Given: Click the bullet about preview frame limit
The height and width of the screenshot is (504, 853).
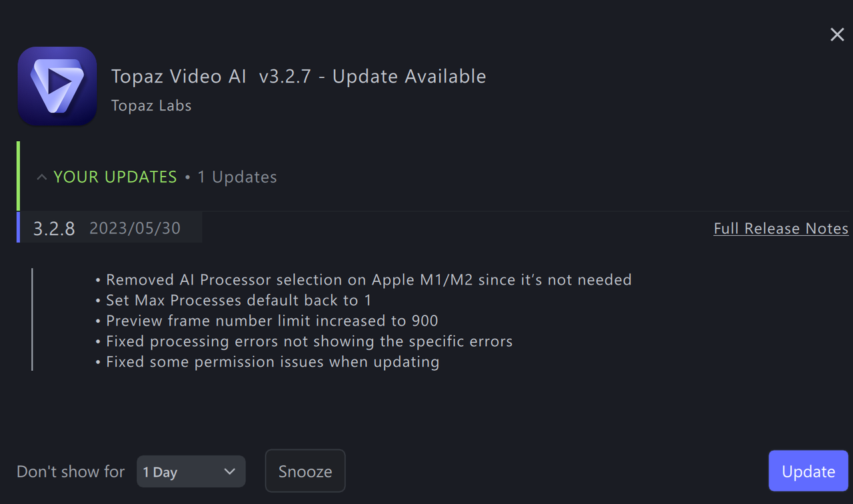Looking at the screenshot, I should tap(271, 320).
